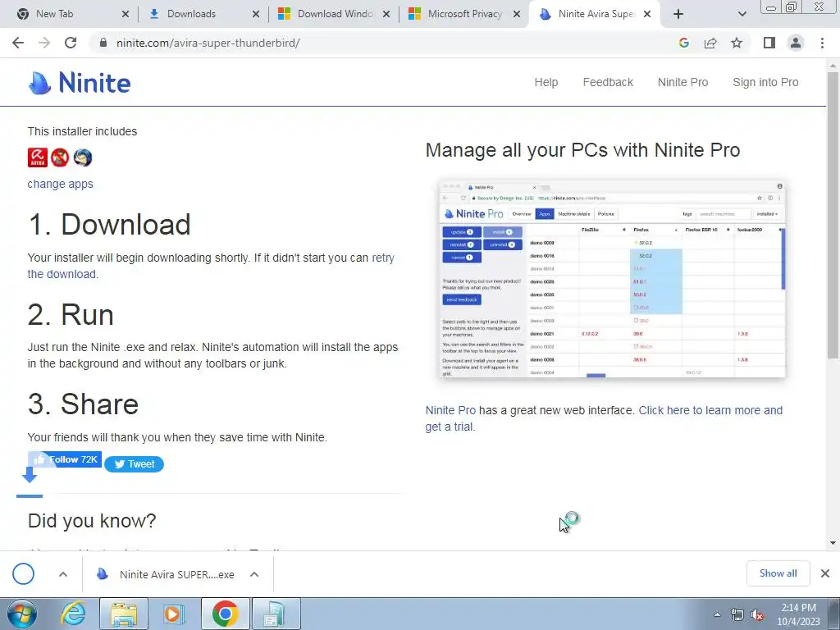Click the Ninite Pro link below the screenshot
This screenshot has width=840, height=630.
point(450,410)
